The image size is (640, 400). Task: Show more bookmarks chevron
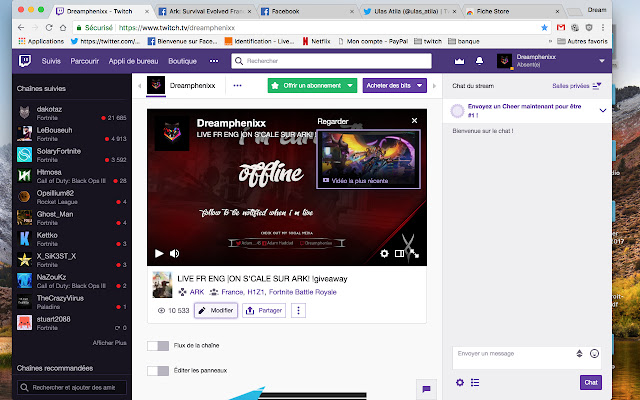551,41
